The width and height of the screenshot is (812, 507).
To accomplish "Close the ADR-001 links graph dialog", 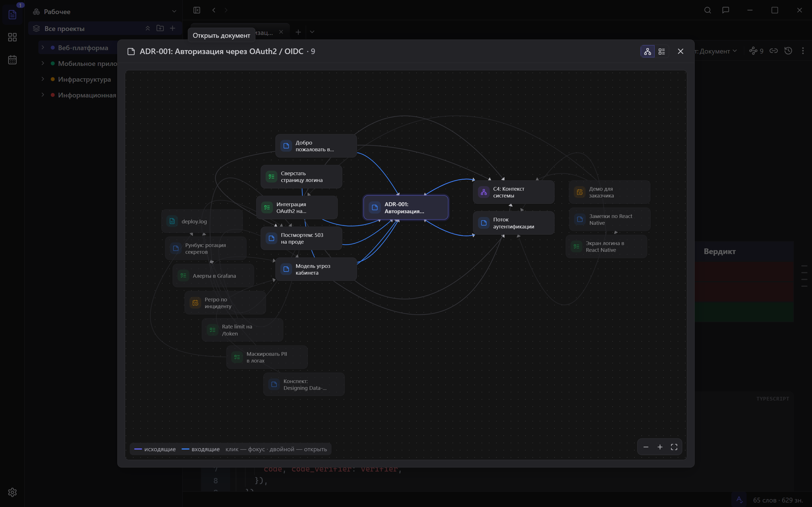I will (x=680, y=51).
